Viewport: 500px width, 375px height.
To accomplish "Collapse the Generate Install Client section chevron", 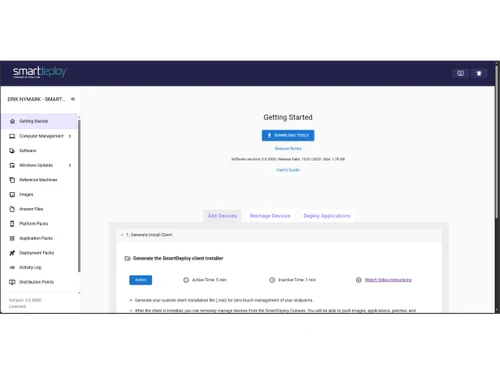I will (122, 235).
